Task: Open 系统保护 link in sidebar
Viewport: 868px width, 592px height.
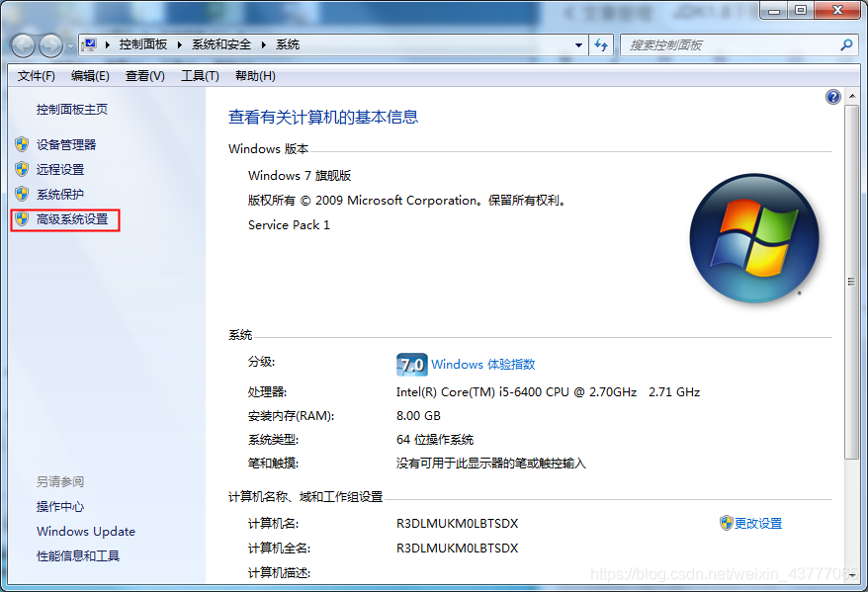Action: pos(60,195)
